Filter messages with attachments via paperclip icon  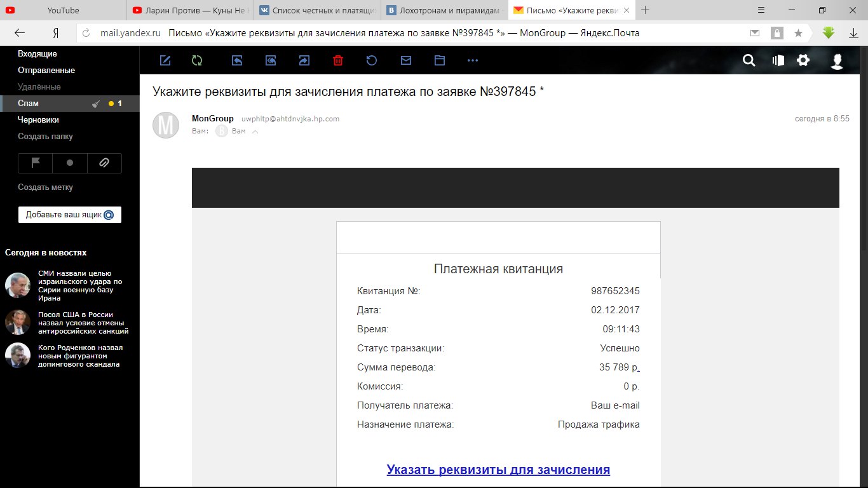(104, 163)
